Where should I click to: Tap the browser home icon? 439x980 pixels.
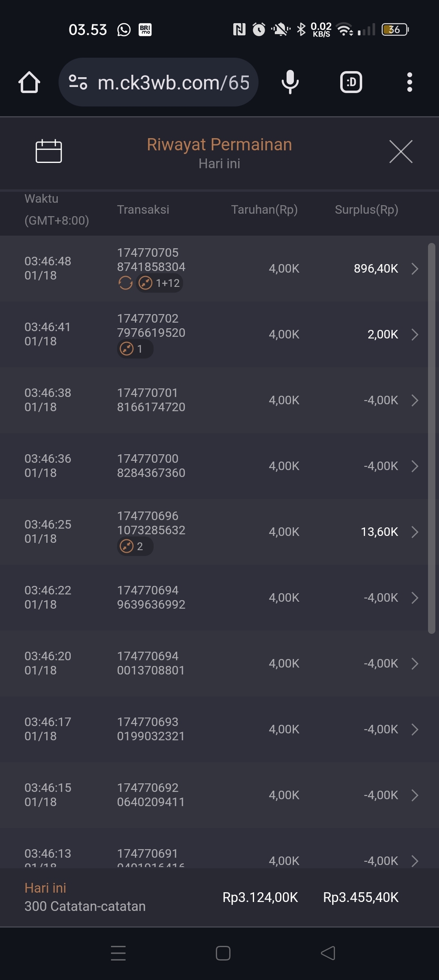coord(29,82)
